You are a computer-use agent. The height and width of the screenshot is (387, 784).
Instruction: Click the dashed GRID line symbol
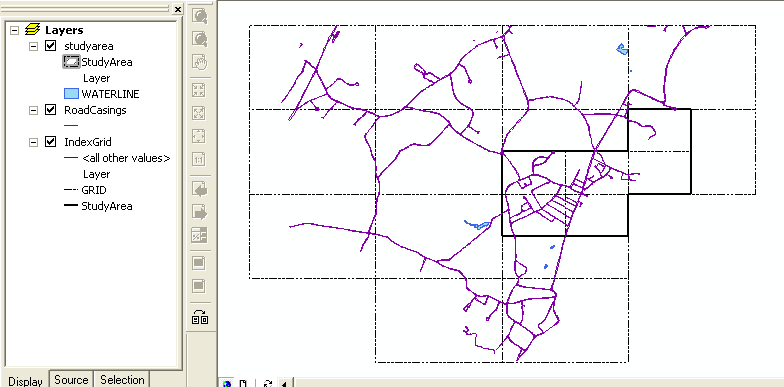tap(72, 190)
